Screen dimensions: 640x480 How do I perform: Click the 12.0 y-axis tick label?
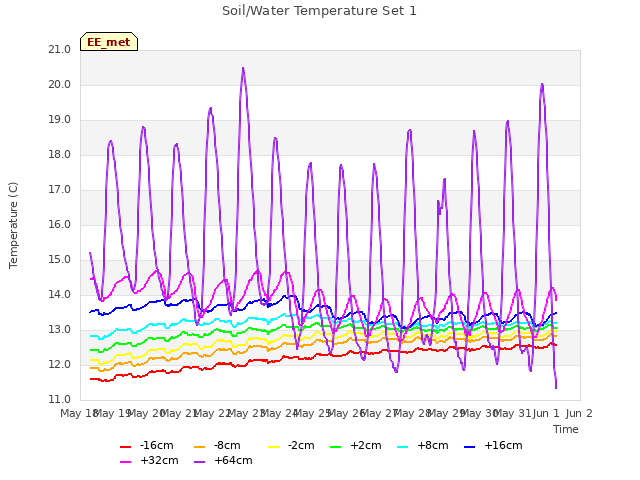pos(60,364)
